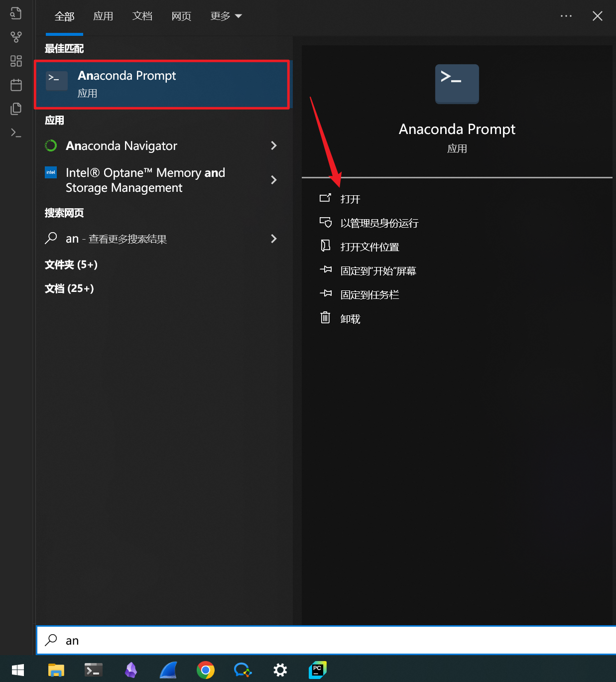This screenshot has height=682, width=616.
Task: Click the Anaconda Prompt title in preview pane
Action: pos(457,129)
